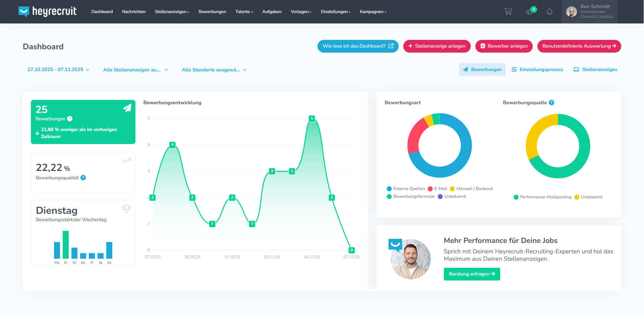
Task: Open the notifications bell
Action: pos(549,12)
